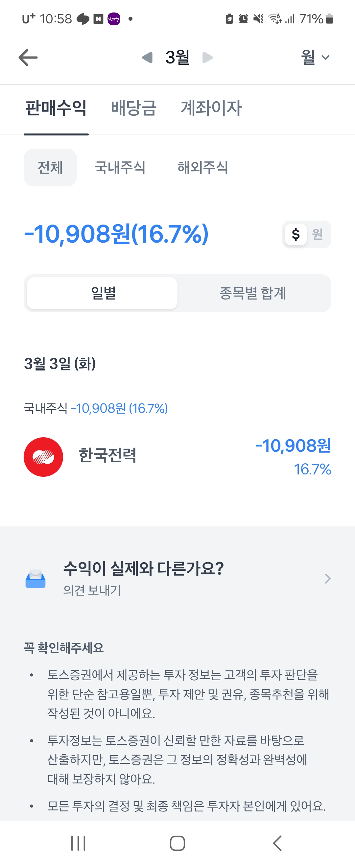Filter by 국내주식
This screenshot has width=355, height=868.
click(x=120, y=167)
